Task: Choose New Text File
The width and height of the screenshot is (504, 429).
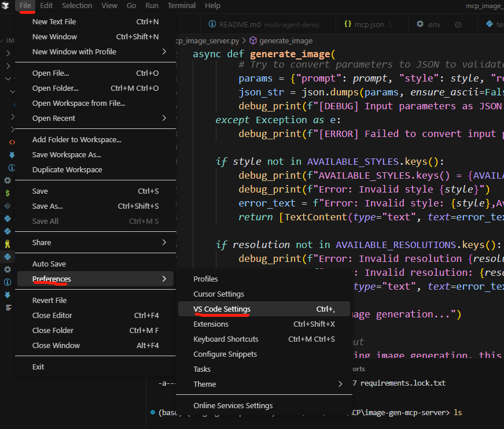Action: [x=95, y=22]
